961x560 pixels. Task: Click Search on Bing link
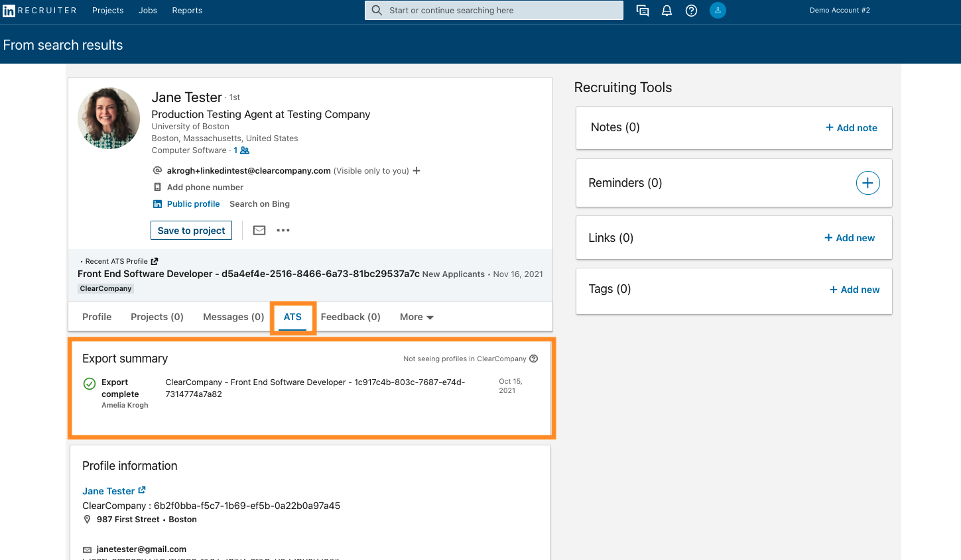(x=259, y=204)
